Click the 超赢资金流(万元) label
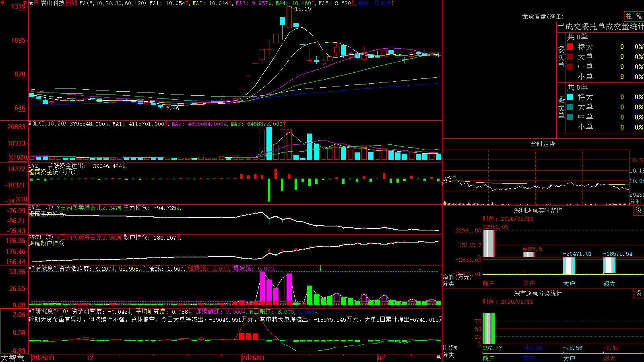644x362 pixels. pos(52,172)
